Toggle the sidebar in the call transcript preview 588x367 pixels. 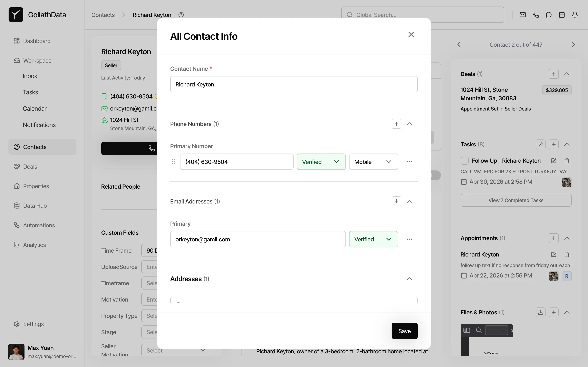pyautogui.click(x=467, y=330)
